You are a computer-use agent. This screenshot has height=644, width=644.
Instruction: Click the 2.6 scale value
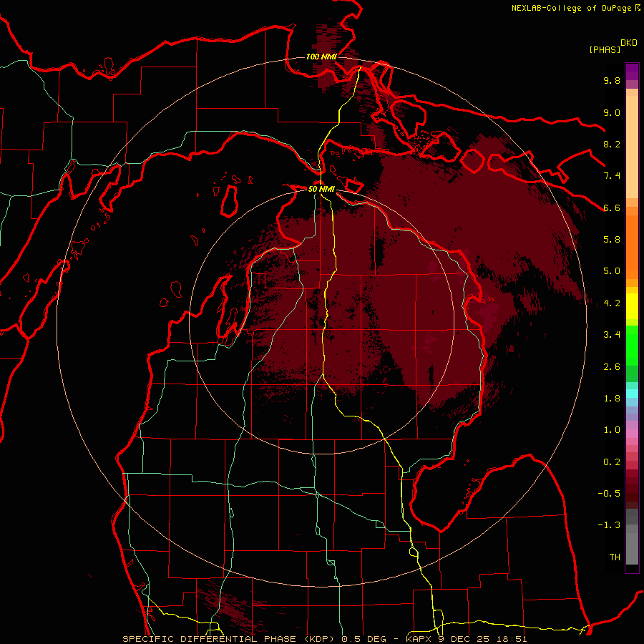click(x=612, y=367)
